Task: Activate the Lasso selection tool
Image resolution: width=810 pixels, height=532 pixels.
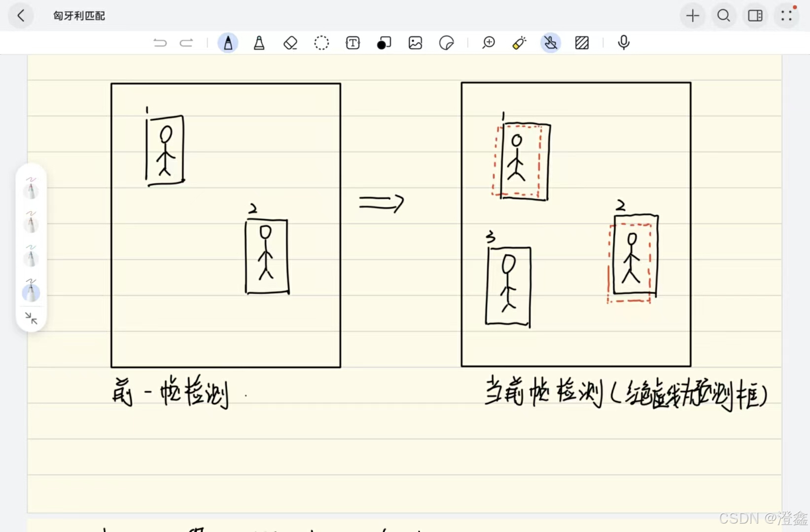Action: [x=321, y=43]
